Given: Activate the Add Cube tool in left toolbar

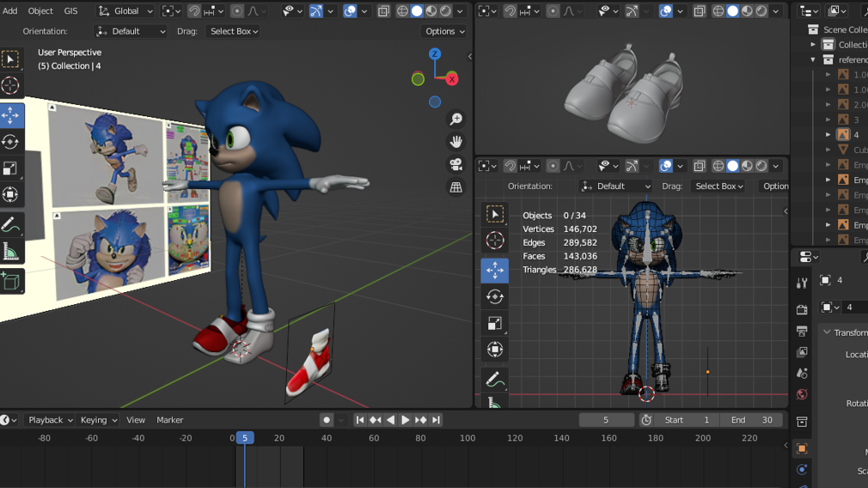Looking at the screenshot, I should (10, 281).
